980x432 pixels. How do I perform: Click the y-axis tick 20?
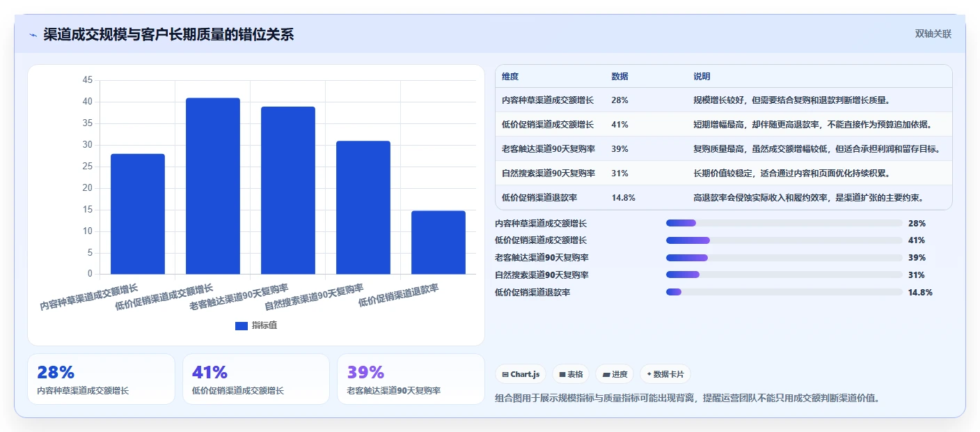click(x=87, y=188)
